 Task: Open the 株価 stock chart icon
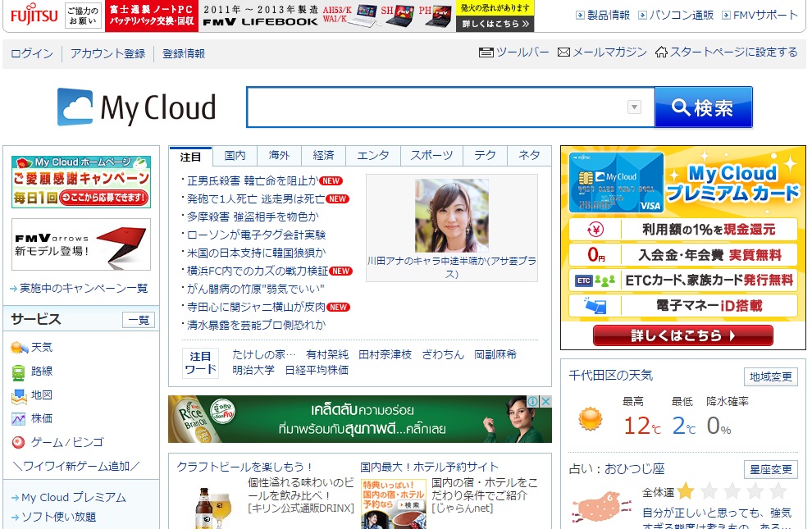click(x=18, y=419)
